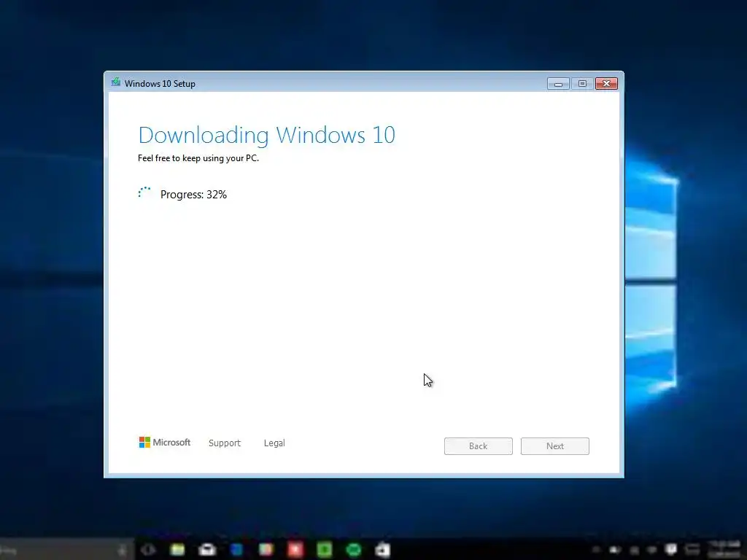The height and width of the screenshot is (560, 747).
Task: Select the "Progress: 32%" text
Action: click(193, 194)
